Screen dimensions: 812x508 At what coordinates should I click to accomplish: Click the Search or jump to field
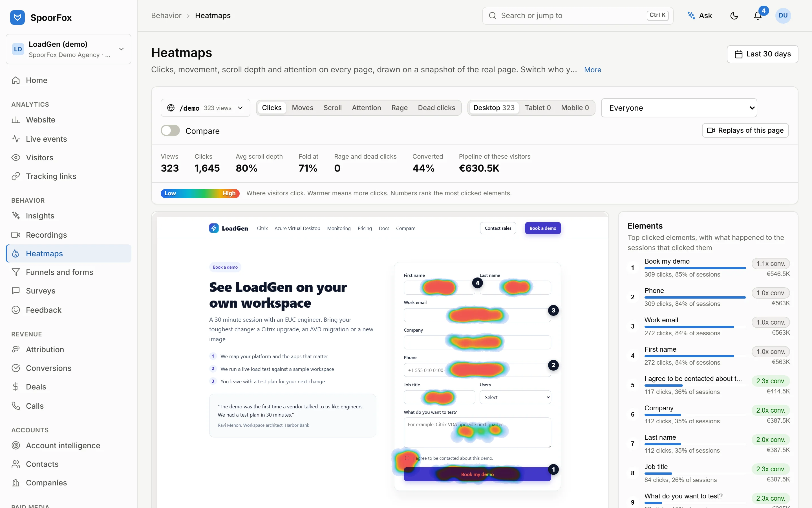(x=578, y=16)
